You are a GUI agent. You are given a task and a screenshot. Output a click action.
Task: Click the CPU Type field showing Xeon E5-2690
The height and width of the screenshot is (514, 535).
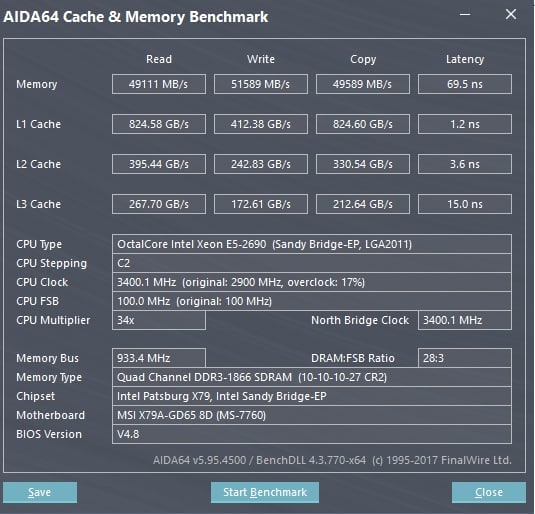pos(312,244)
